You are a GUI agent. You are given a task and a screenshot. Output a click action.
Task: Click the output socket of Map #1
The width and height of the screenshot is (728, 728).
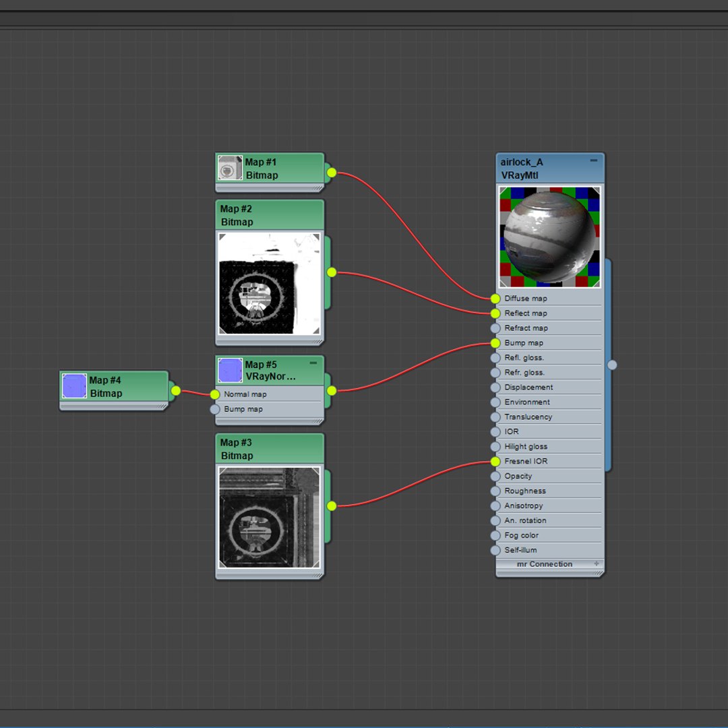(x=332, y=173)
